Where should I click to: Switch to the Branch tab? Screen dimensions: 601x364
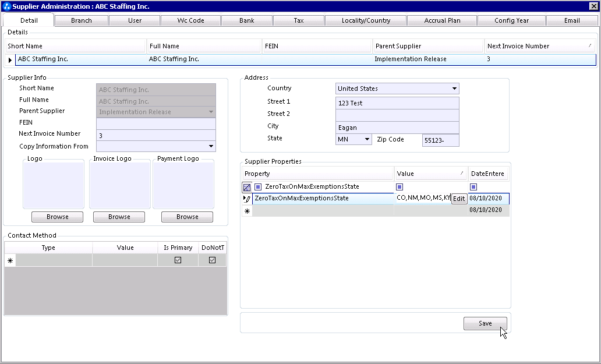[x=82, y=20]
